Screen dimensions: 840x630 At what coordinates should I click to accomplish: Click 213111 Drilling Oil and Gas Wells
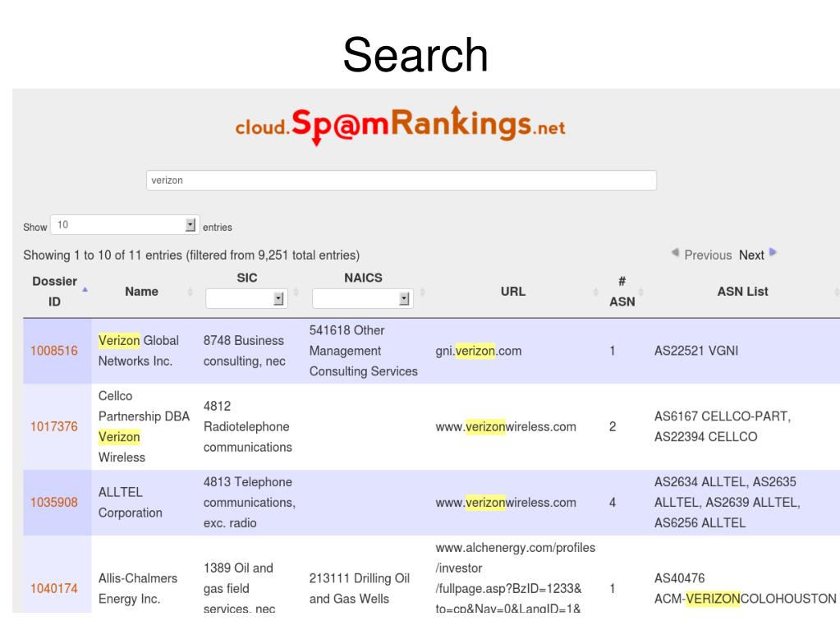pos(360,588)
